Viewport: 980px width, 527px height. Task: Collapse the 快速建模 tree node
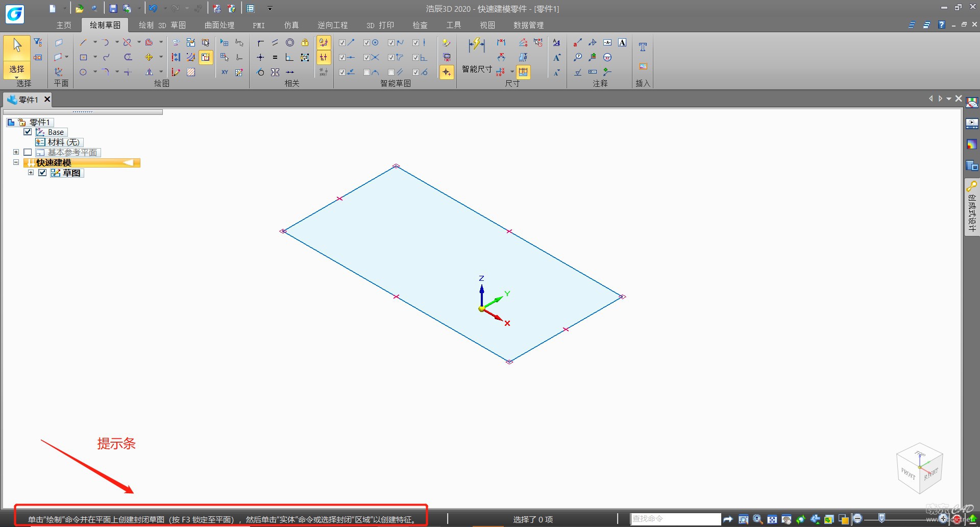[x=16, y=162]
